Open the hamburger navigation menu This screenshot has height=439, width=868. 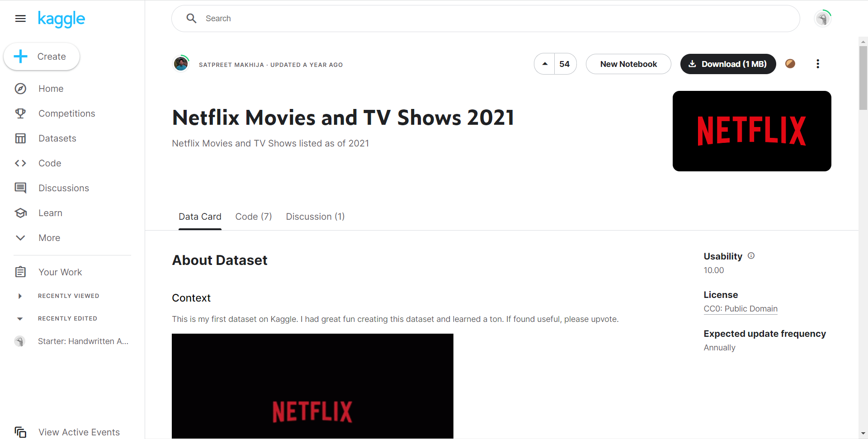pyautogui.click(x=20, y=19)
